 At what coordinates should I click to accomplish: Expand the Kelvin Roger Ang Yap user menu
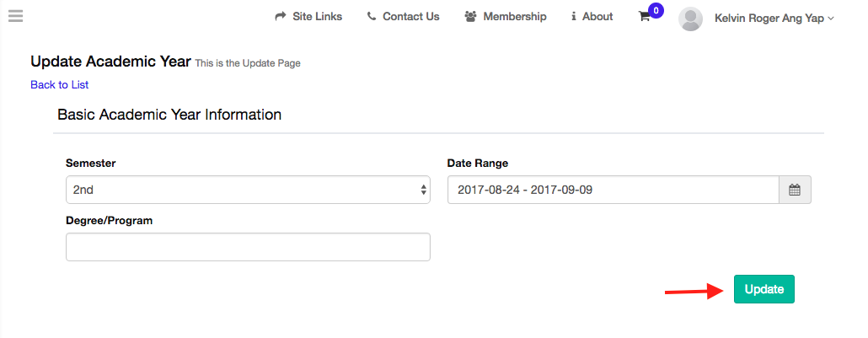tap(769, 18)
